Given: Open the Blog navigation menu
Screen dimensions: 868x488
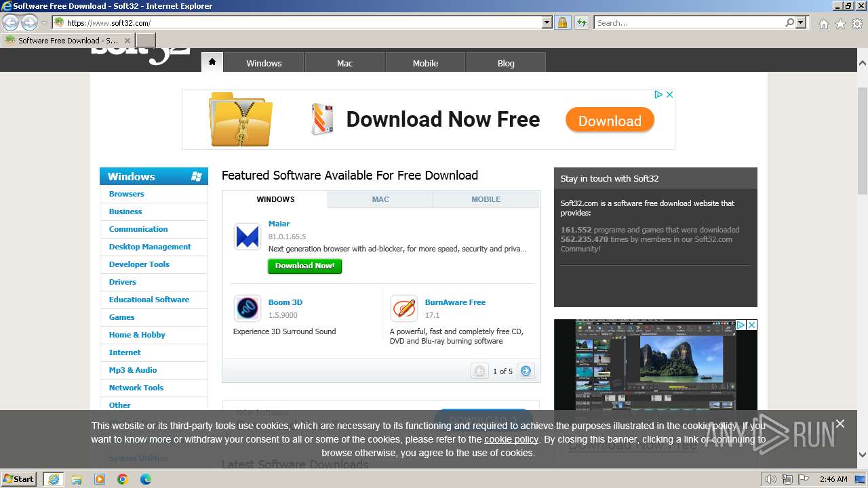Looking at the screenshot, I should click(506, 63).
